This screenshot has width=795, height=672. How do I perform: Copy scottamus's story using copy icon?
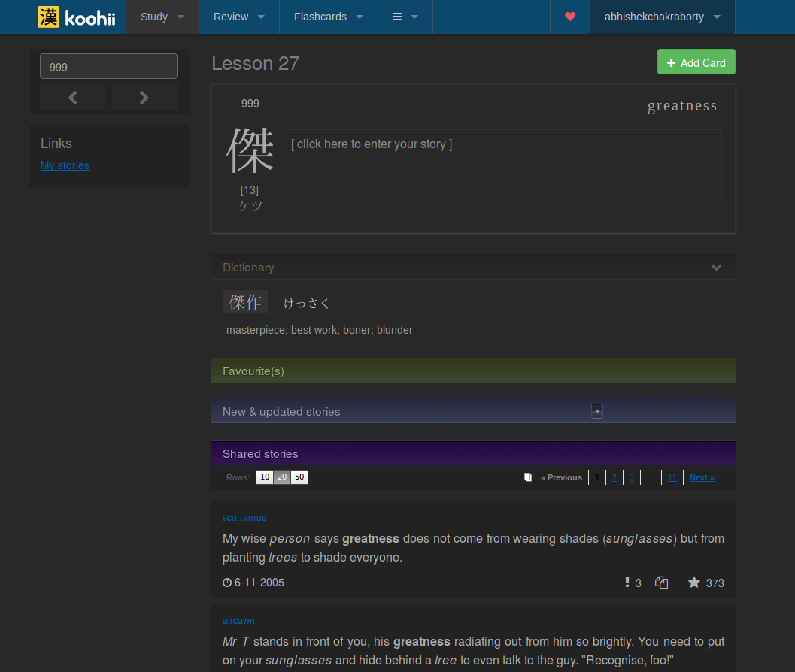pyautogui.click(x=662, y=583)
